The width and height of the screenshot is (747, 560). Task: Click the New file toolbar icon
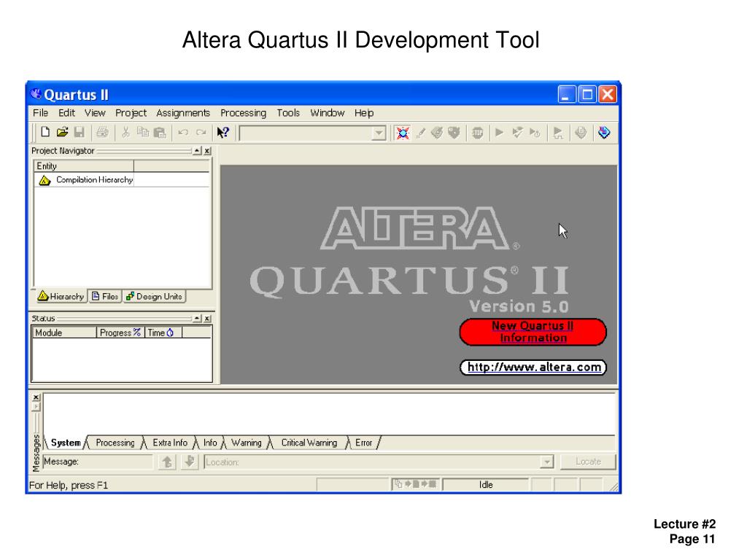(45, 133)
